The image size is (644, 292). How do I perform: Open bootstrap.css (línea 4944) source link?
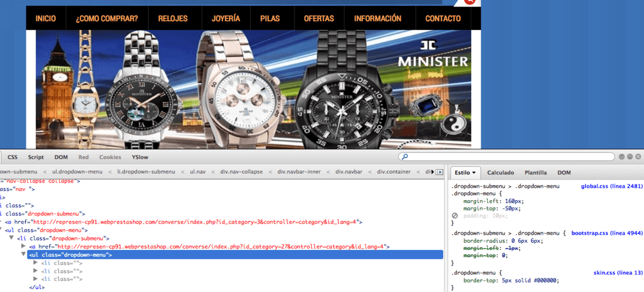(x=607, y=233)
